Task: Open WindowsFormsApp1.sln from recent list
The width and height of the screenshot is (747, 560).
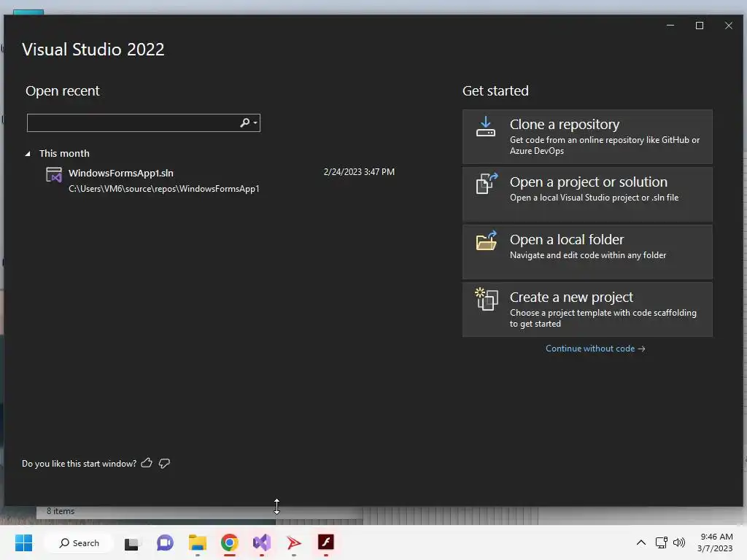Action: 220,180
